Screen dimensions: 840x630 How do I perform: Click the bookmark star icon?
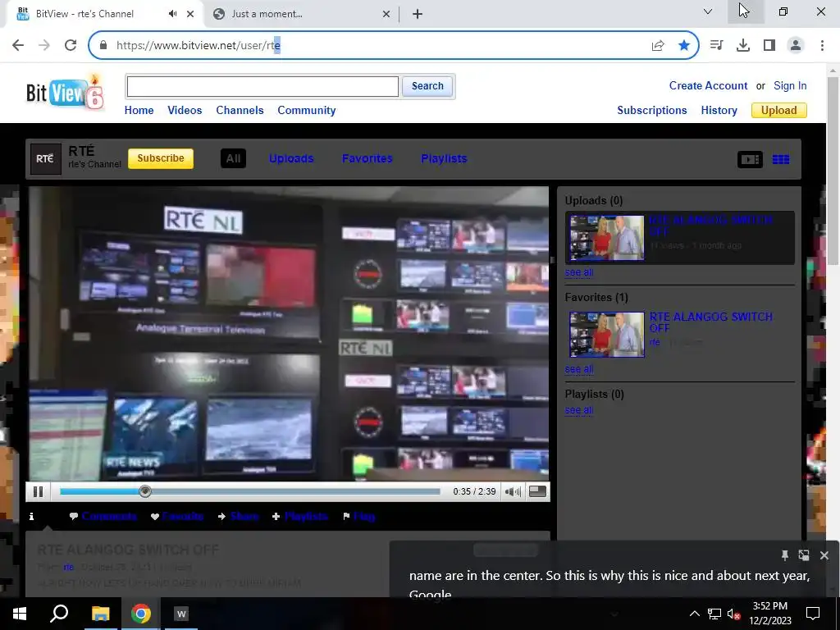[x=684, y=46]
